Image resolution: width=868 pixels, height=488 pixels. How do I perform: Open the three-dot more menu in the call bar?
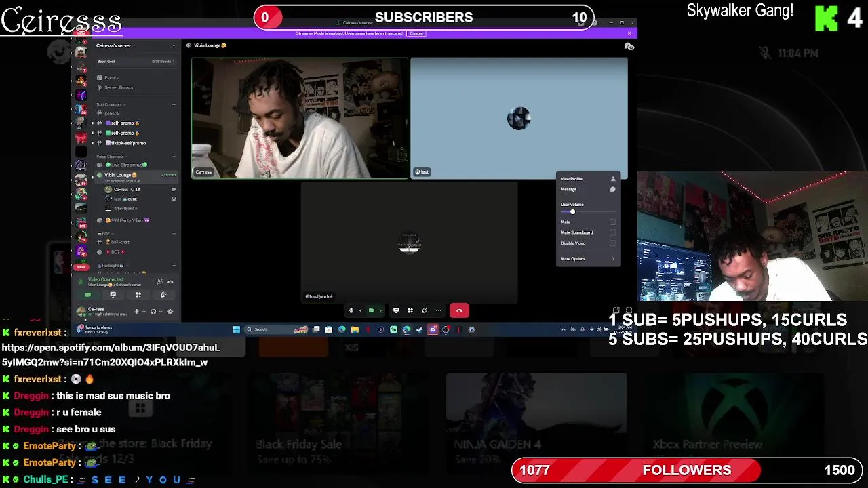point(439,310)
